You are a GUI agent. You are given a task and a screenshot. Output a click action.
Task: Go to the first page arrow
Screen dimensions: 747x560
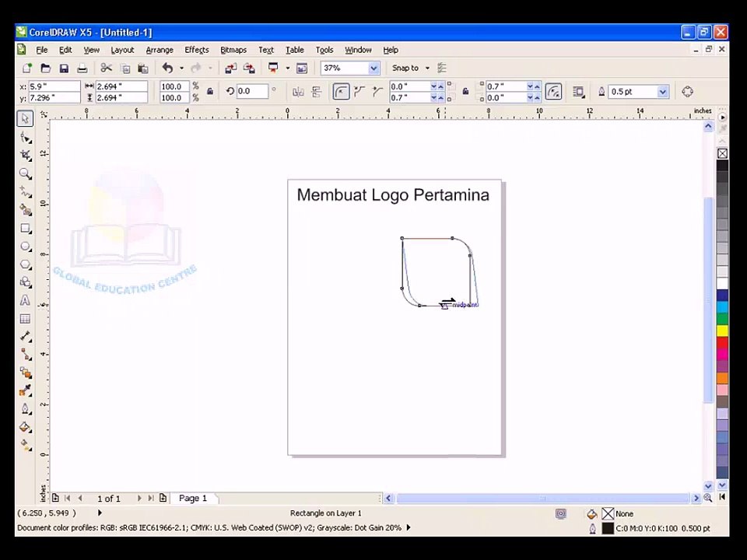pyautogui.click(x=67, y=498)
